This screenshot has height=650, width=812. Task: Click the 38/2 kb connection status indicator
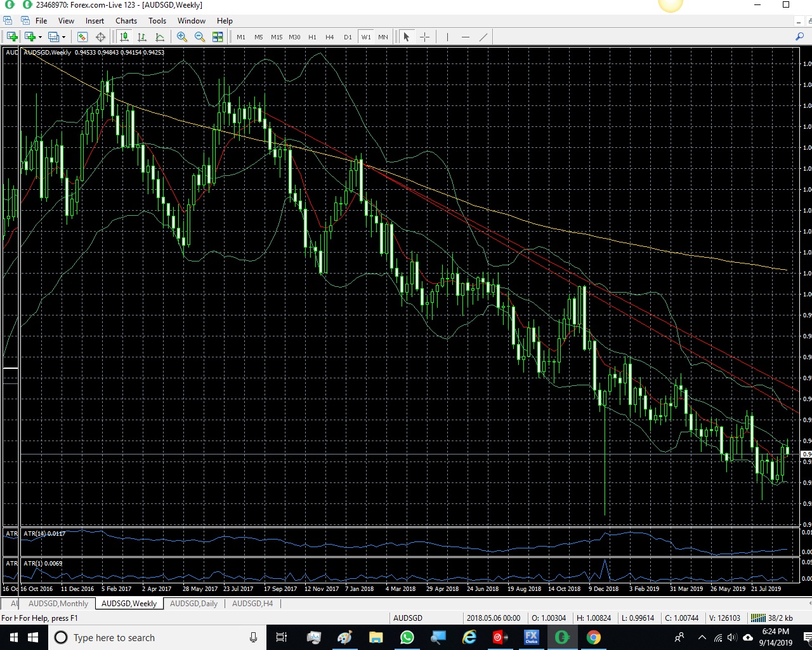772,618
